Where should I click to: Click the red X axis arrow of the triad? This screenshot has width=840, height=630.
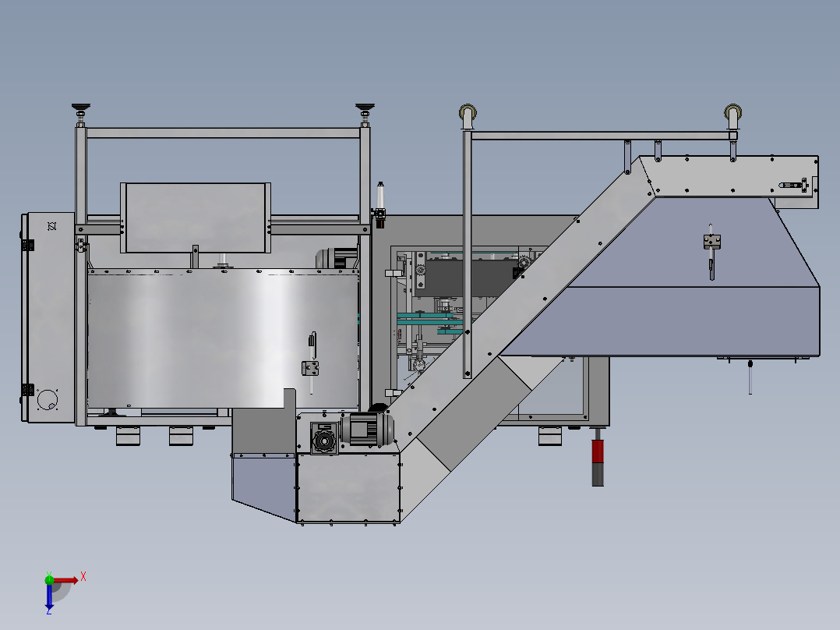pyautogui.click(x=65, y=580)
